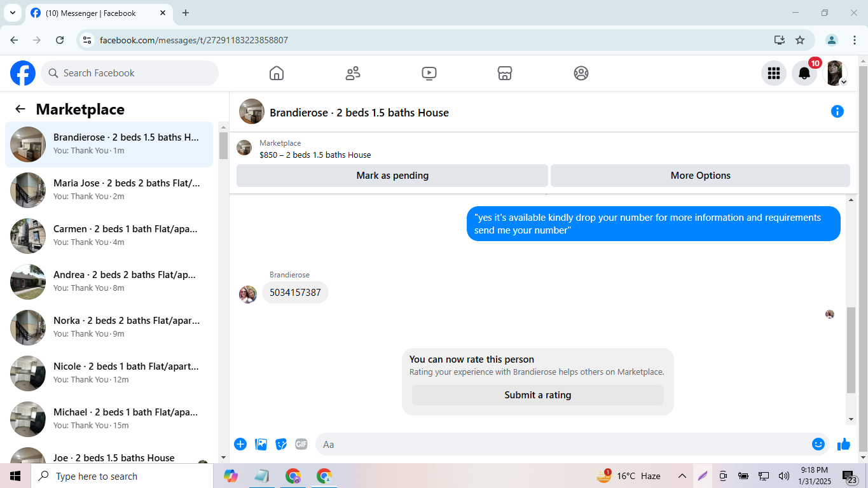Viewport: 868px width, 488px height.
Task: Open the taskbar clock showing 9:18 PM
Action: point(813,476)
